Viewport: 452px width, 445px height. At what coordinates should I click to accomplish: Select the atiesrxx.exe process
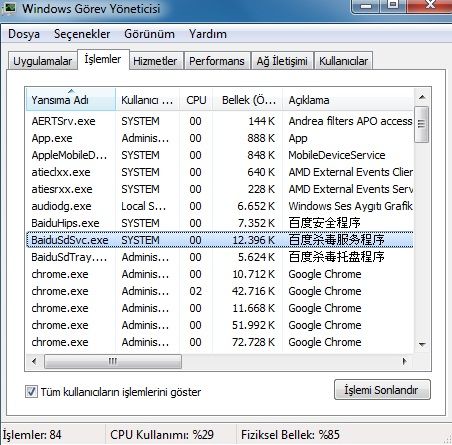[220, 189]
